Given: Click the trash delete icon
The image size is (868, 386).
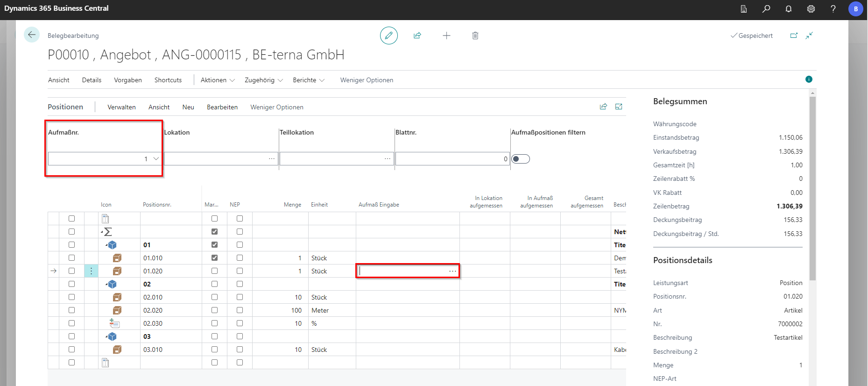Looking at the screenshot, I should pos(475,36).
